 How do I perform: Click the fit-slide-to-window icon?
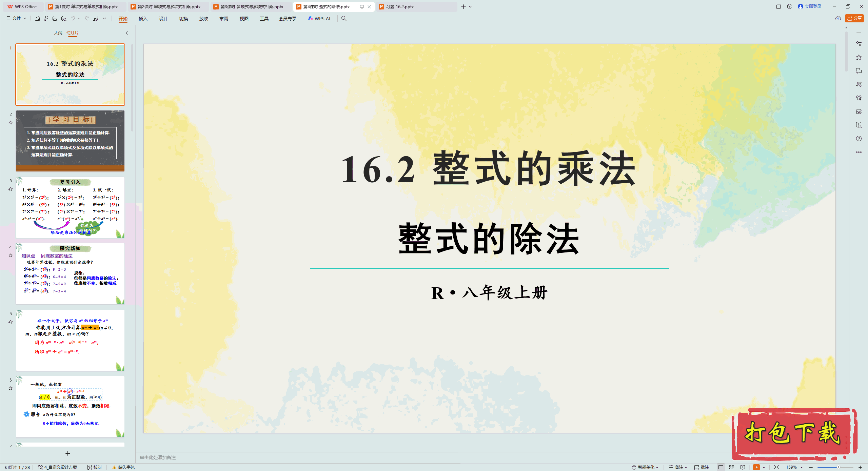point(776,467)
